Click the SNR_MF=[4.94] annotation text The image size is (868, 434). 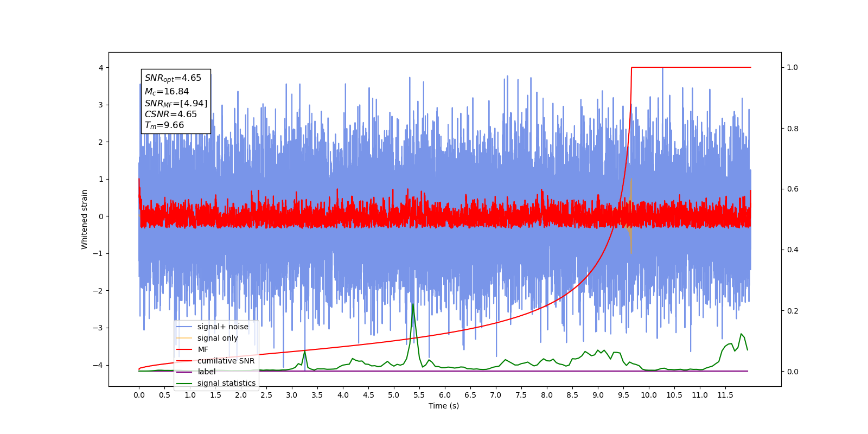[176, 103]
